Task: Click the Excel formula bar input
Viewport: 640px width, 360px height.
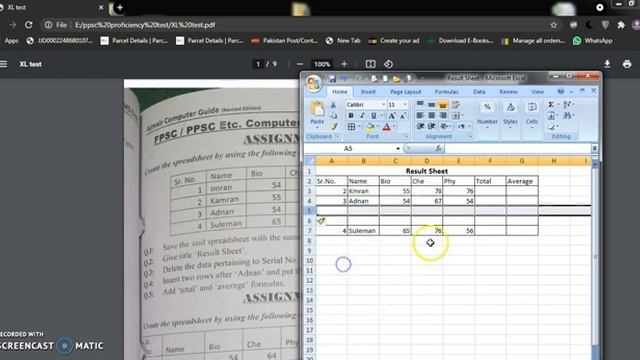Action: coord(517,149)
